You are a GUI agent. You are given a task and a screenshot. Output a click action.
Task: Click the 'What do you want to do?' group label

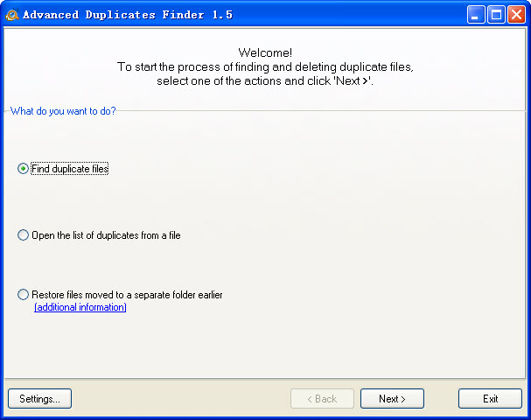click(63, 111)
